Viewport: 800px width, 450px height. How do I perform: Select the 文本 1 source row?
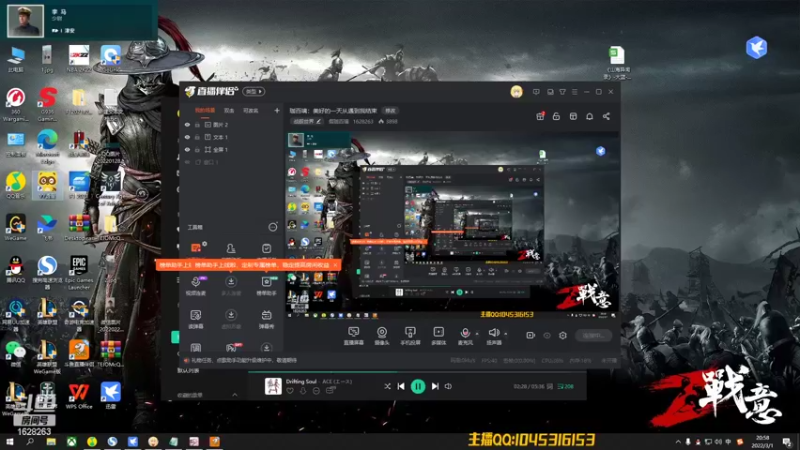pyautogui.click(x=231, y=137)
